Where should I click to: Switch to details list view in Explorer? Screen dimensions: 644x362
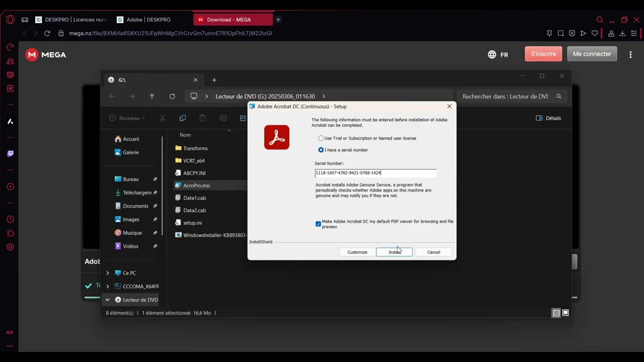point(556,313)
